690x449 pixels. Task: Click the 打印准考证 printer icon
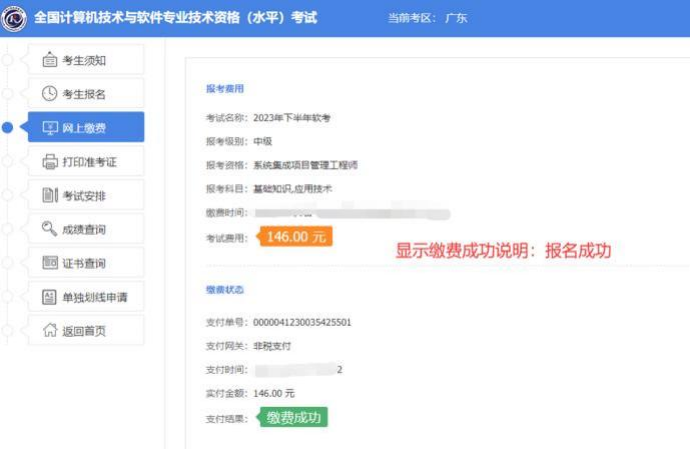(x=50, y=162)
